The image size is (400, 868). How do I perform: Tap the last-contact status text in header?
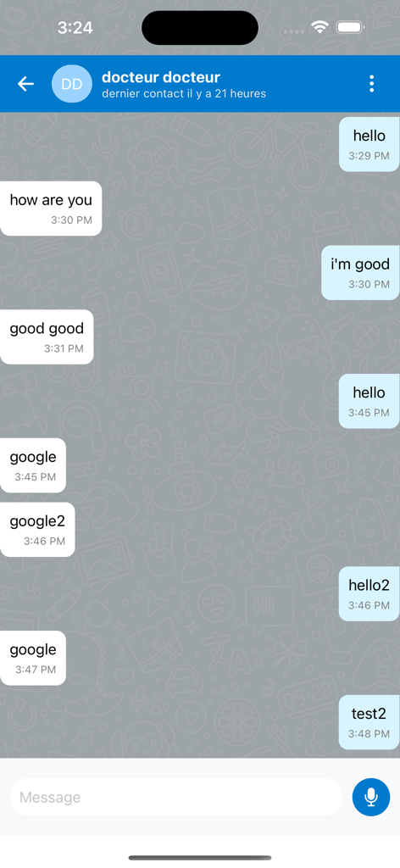(x=184, y=93)
